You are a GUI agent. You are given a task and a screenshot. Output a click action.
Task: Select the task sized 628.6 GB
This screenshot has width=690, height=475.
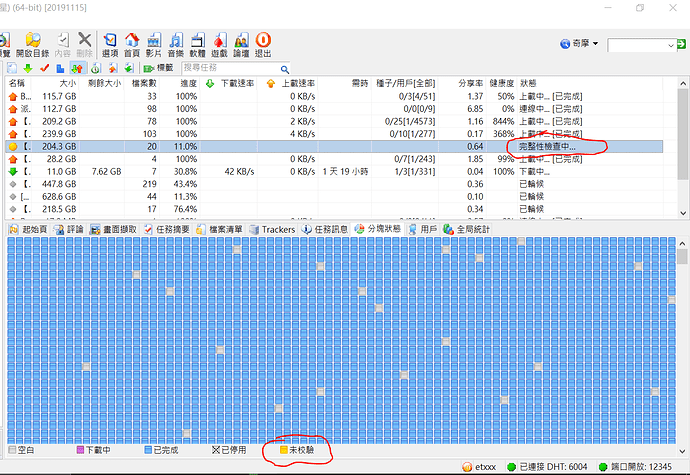(334, 197)
